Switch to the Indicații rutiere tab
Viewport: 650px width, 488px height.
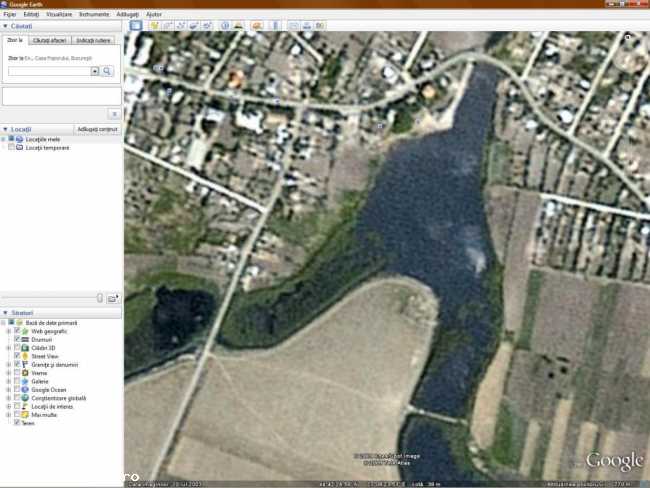coord(94,40)
